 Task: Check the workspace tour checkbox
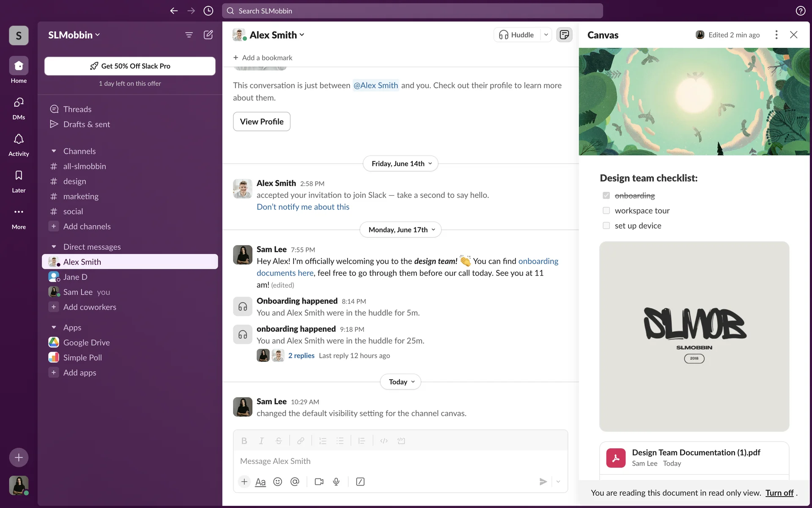pos(606,211)
